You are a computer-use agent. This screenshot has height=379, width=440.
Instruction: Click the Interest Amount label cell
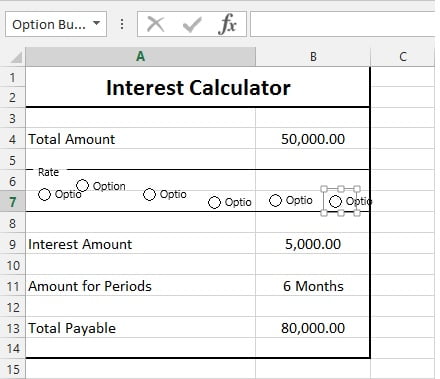pyautogui.click(x=141, y=244)
